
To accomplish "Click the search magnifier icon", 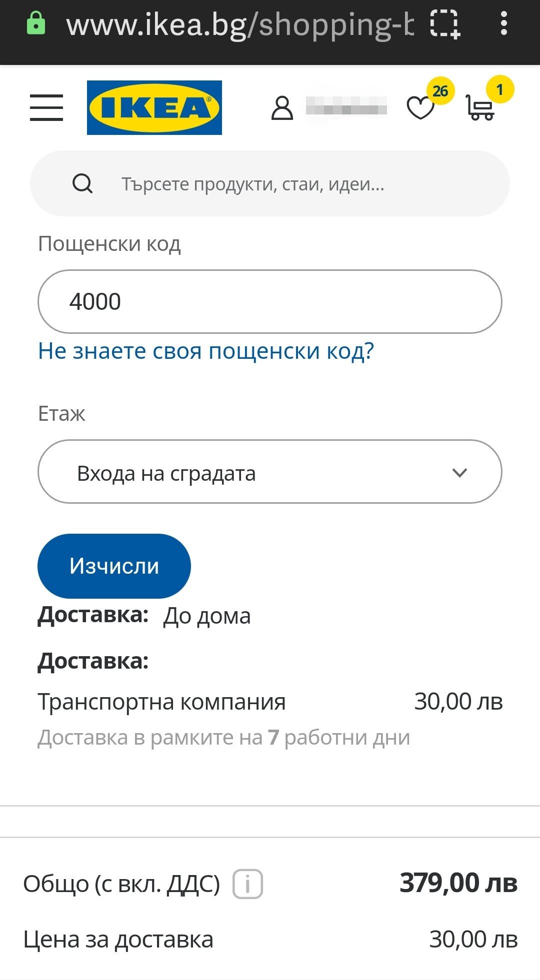I will click(x=82, y=184).
